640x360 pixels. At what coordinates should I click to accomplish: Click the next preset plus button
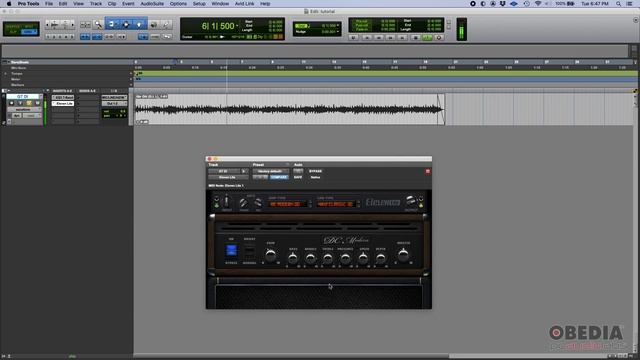pyautogui.click(x=264, y=177)
